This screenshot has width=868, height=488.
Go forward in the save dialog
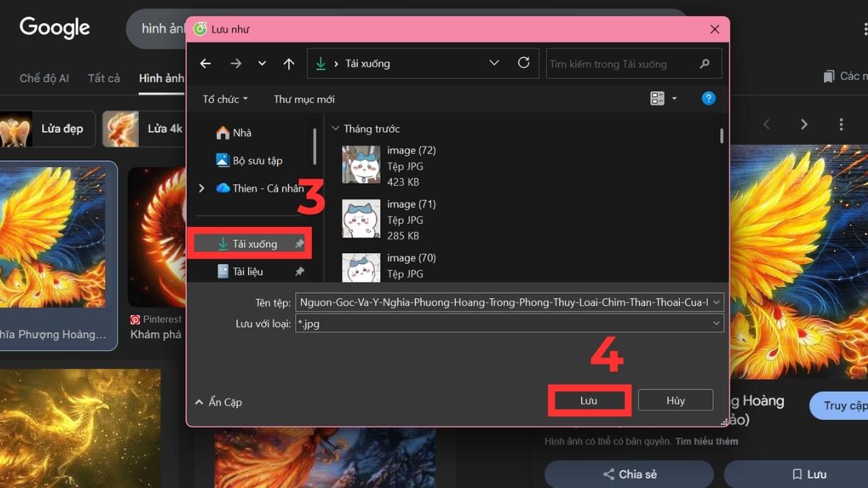[236, 64]
